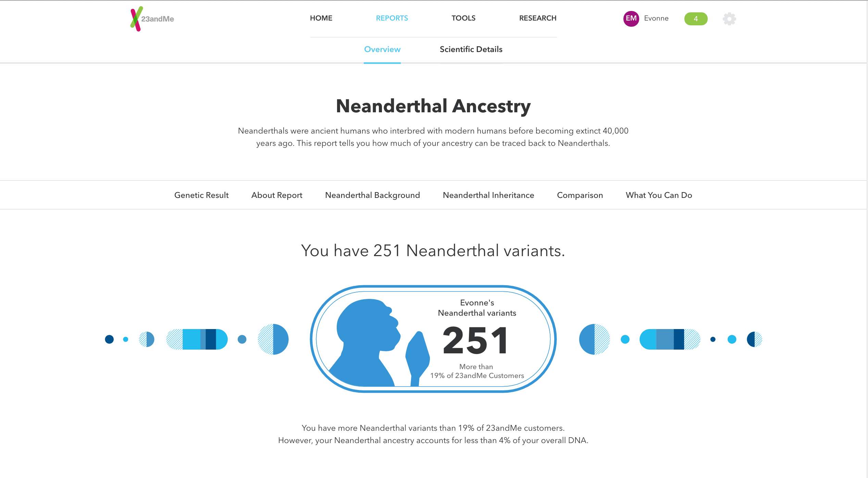Open the RESEARCH menu
This screenshot has height=478, width=868.
[x=537, y=18]
